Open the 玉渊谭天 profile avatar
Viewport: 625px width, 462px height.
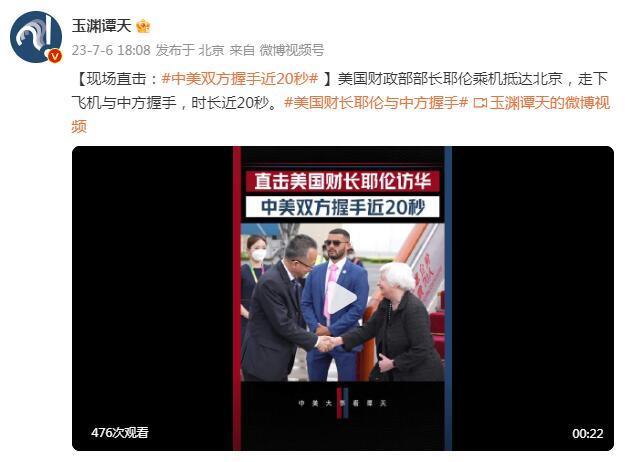36,37
